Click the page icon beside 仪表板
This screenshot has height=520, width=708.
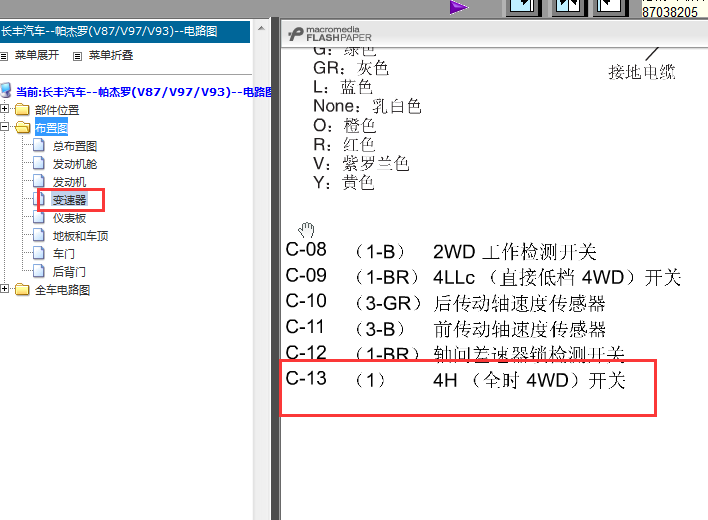coord(39,218)
